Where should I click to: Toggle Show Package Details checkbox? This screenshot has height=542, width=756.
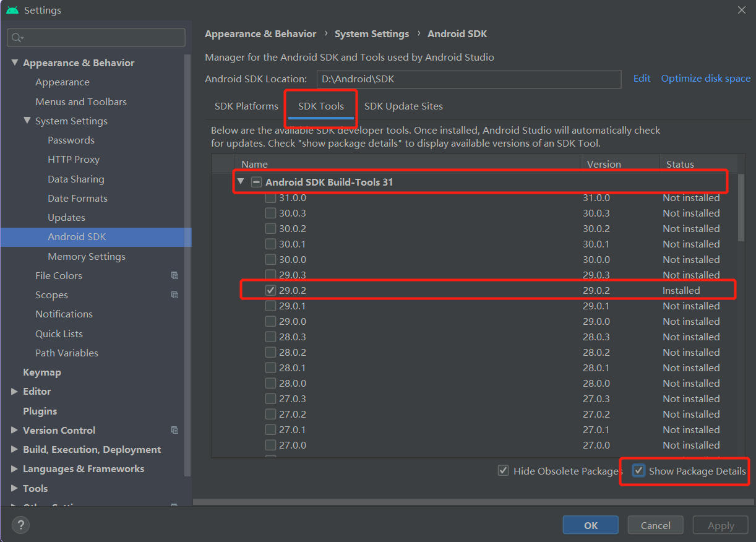pyautogui.click(x=639, y=471)
